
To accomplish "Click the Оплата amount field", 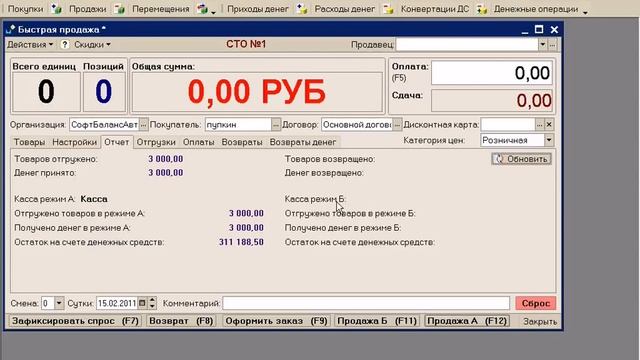I will click(492, 73).
